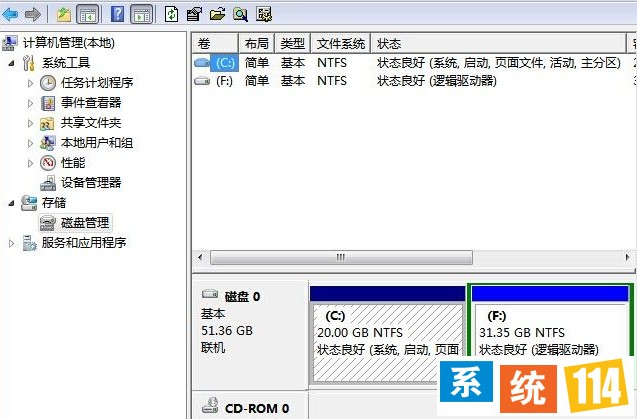This screenshot has height=419, width=637.
Task: Toggle the show/hide console tree icon
Action: 88,14
